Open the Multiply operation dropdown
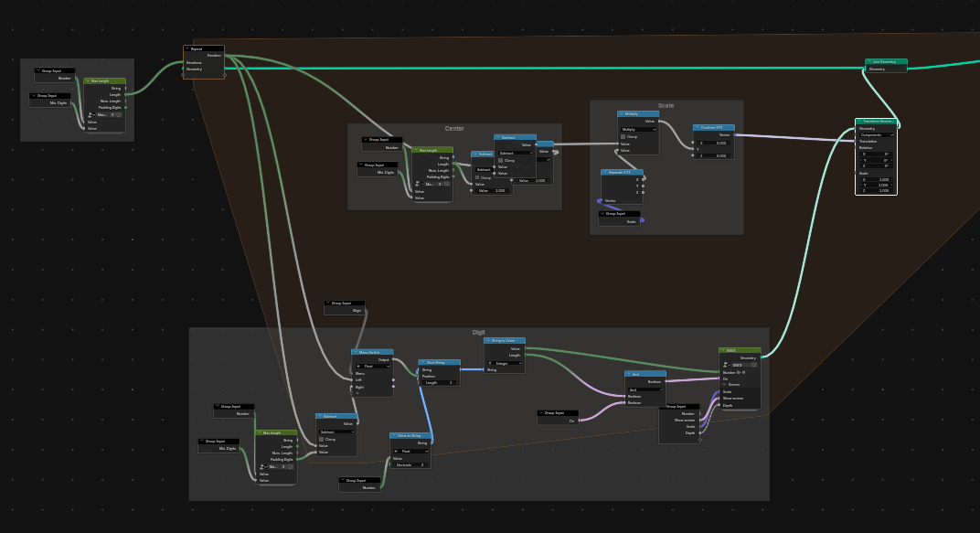The height and width of the screenshot is (533, 980). [x=638, y=129]
